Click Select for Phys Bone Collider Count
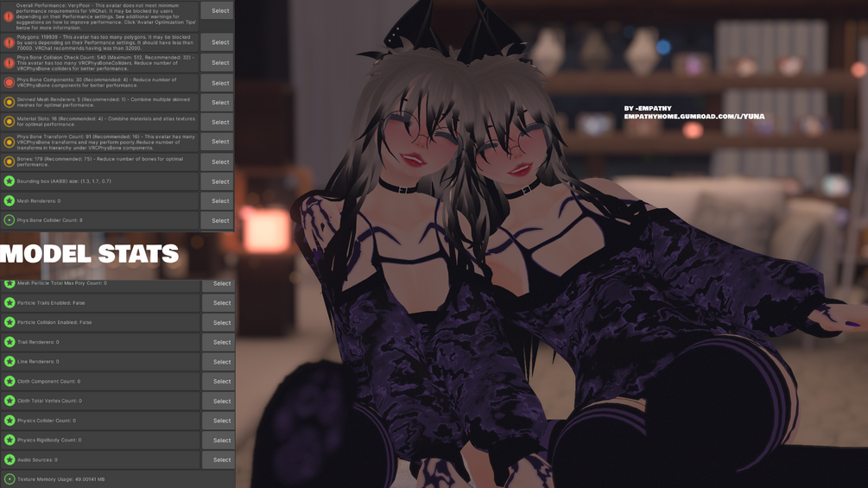Screen dimensions: 868x488 (x=217, y=220)
